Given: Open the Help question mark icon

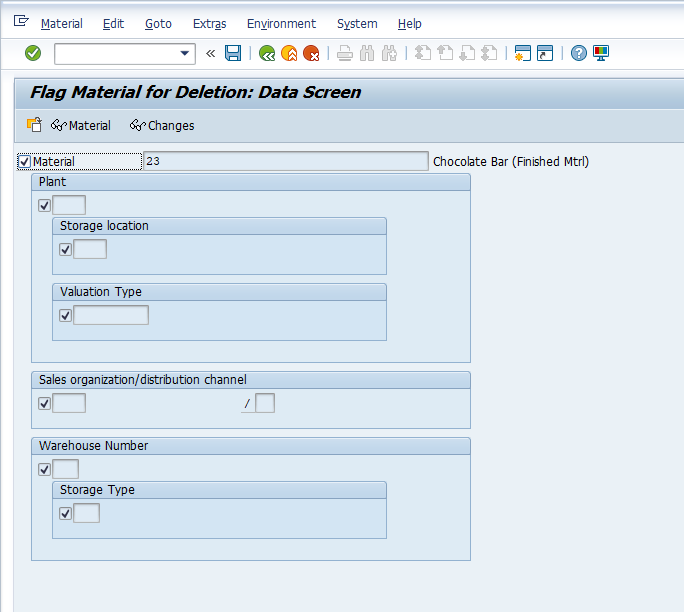Looking at the screenshot, I should [579, 53].
